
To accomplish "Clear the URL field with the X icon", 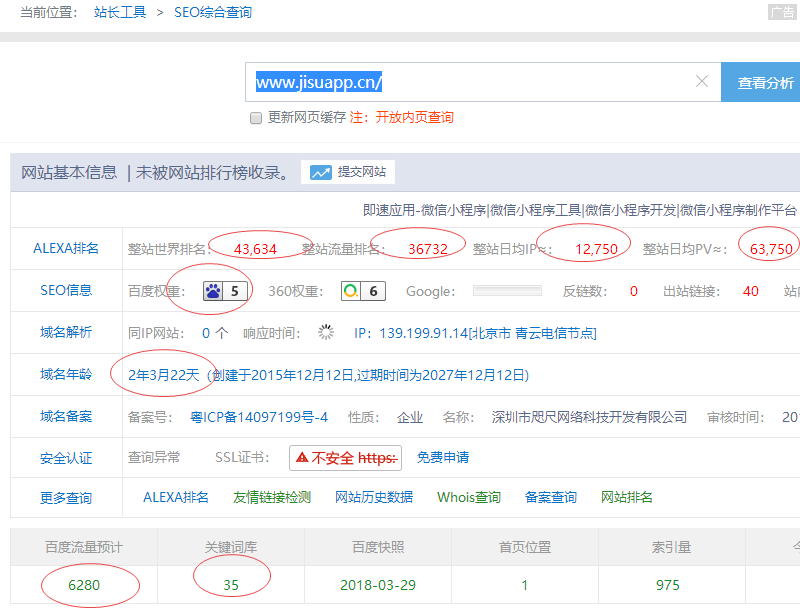I will (702, 81).
